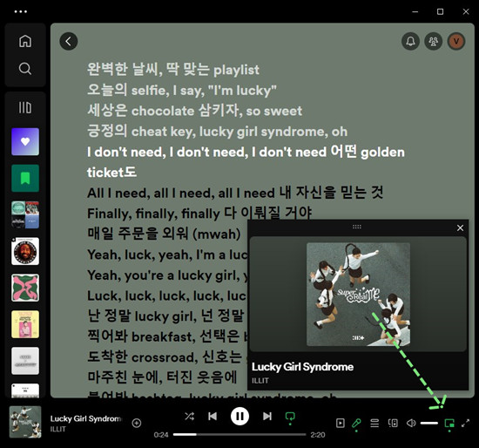Skip to previous track
Viewport: 479px width, 448px height.
[213, 417]
